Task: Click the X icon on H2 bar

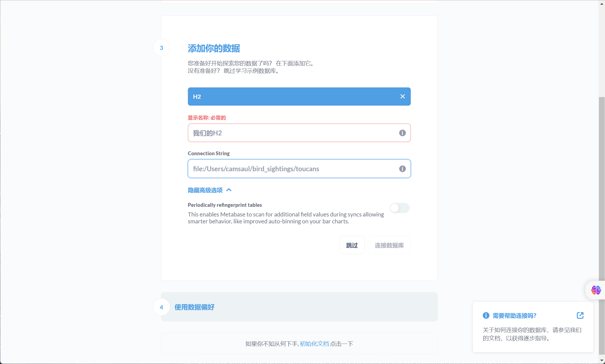Action: pos(403,97)
